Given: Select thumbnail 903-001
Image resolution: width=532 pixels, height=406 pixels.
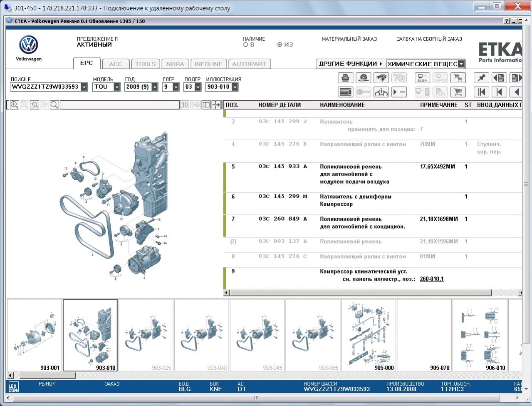Looking at the screenshot, I should [35, 335].
